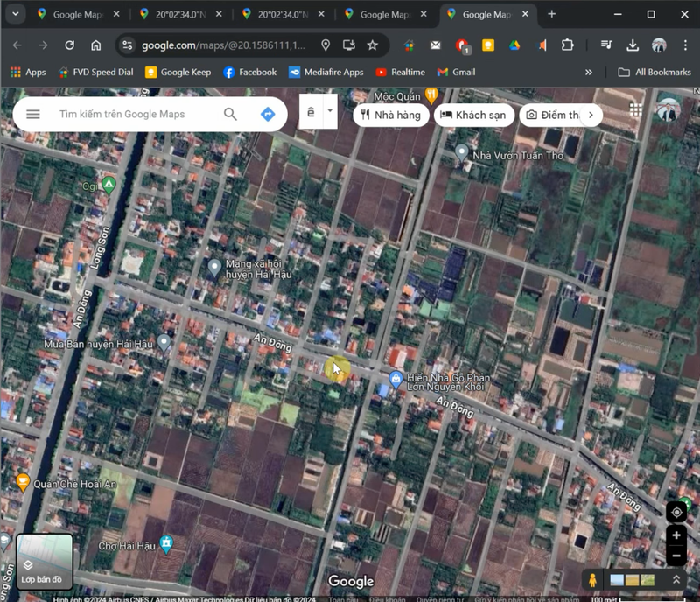Image resolution: width=700 pixels, height=602 pixels.
Task: Open Mediafire Apps bookmark
Action: coord(325,73)
